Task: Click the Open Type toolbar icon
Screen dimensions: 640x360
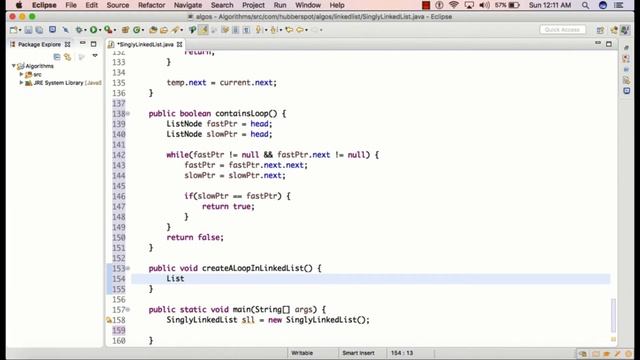Action: 153,30
